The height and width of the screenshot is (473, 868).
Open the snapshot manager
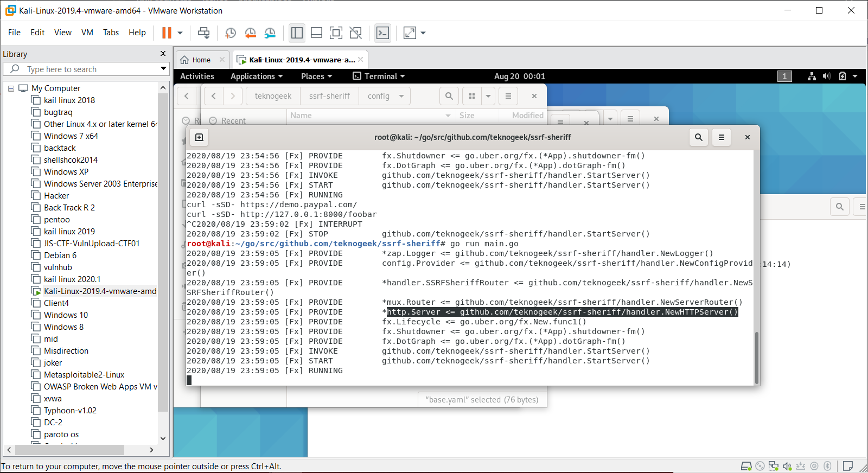pyautogui.click(x=270, y=33)
